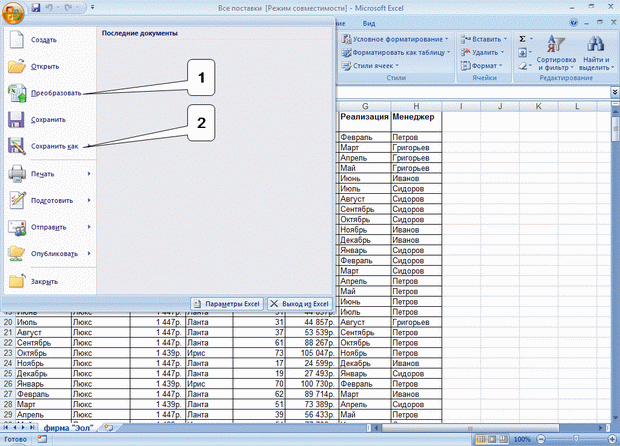Open Условное форматирование dropdown
Image resolution: width=620 pixels, height=446 pixels.
click(395, 39)
